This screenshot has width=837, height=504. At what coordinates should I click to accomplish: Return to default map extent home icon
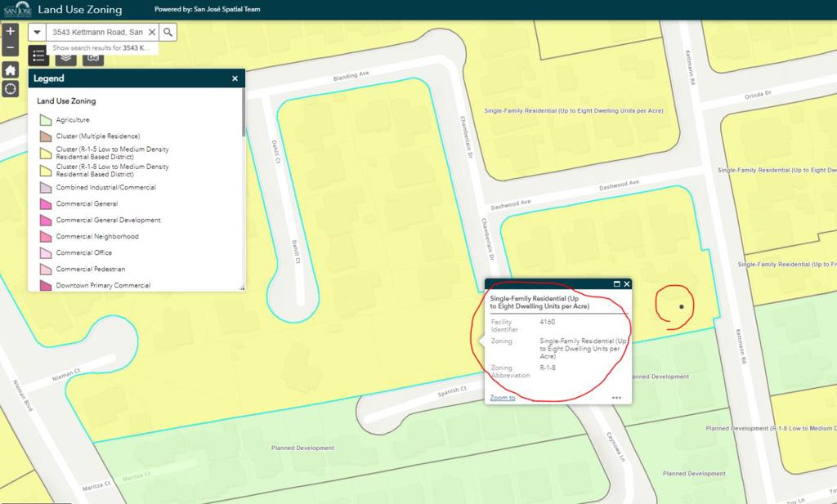[10, 70]
